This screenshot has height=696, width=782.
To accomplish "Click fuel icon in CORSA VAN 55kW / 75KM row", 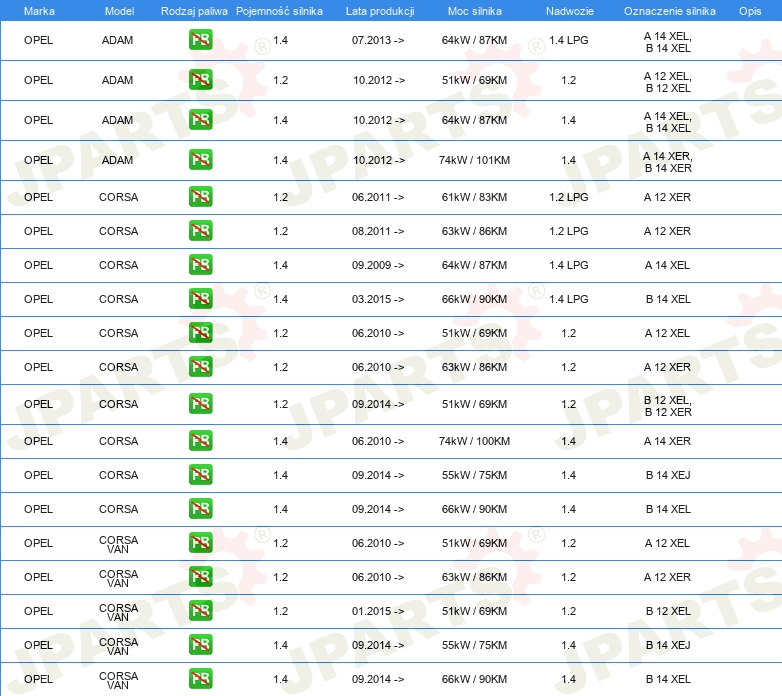I will (200, 645).
